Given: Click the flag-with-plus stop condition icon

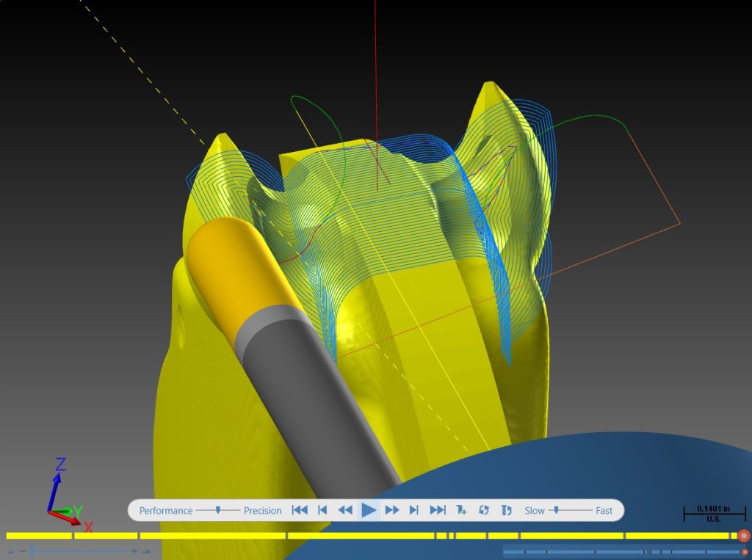Looking at the screenshot, I should (461, 510).
